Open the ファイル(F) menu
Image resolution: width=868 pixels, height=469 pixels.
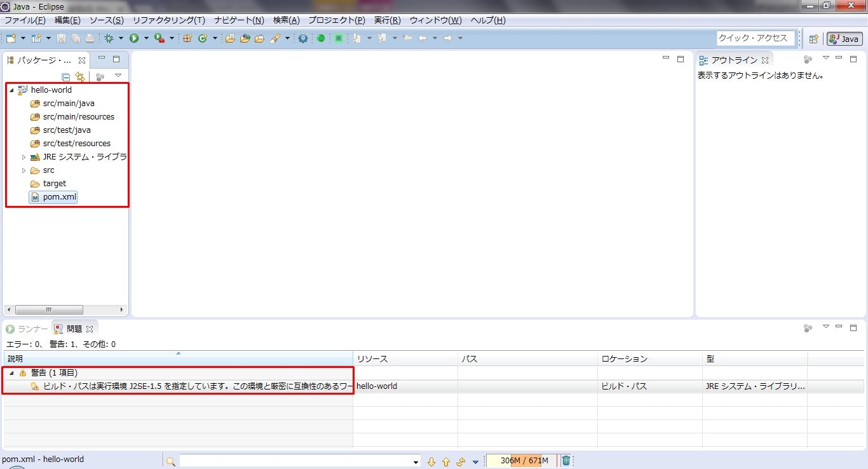point(25,20)
